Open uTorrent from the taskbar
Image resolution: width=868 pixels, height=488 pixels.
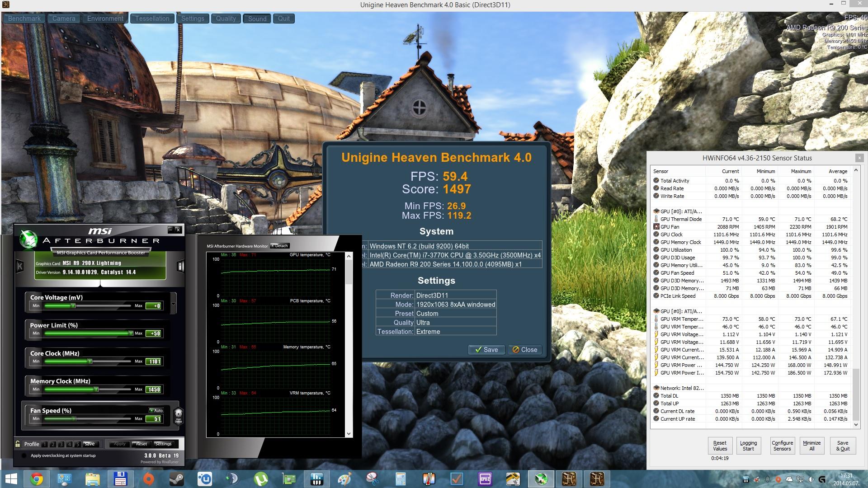pyautogui.click(x=261, y=479)
